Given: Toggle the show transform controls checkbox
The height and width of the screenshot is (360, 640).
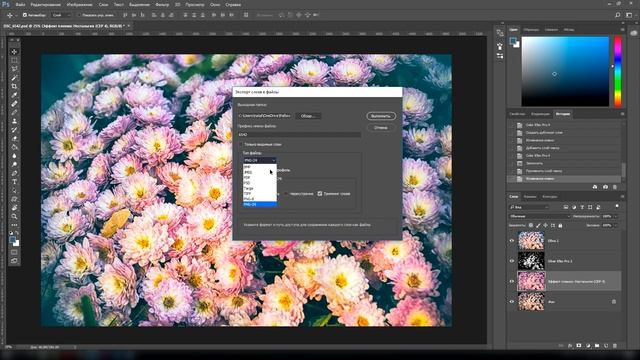Looking at the screenshot, I should [x=79, y=15].
